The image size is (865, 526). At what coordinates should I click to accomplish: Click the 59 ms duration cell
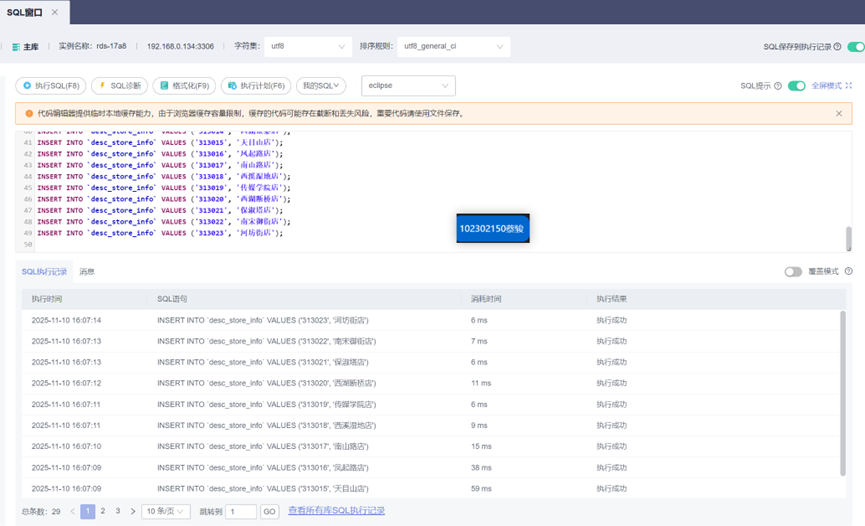coord(481,488)
